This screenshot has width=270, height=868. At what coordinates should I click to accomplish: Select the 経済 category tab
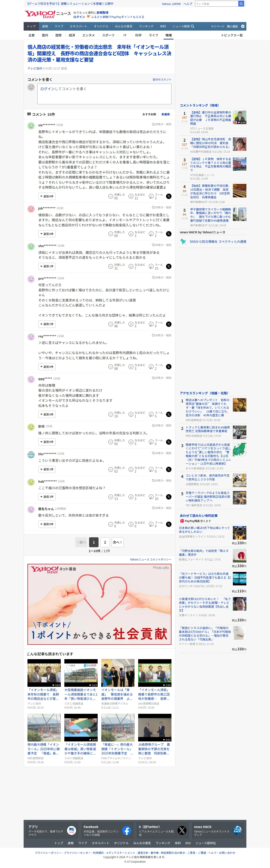click(72, 35)
